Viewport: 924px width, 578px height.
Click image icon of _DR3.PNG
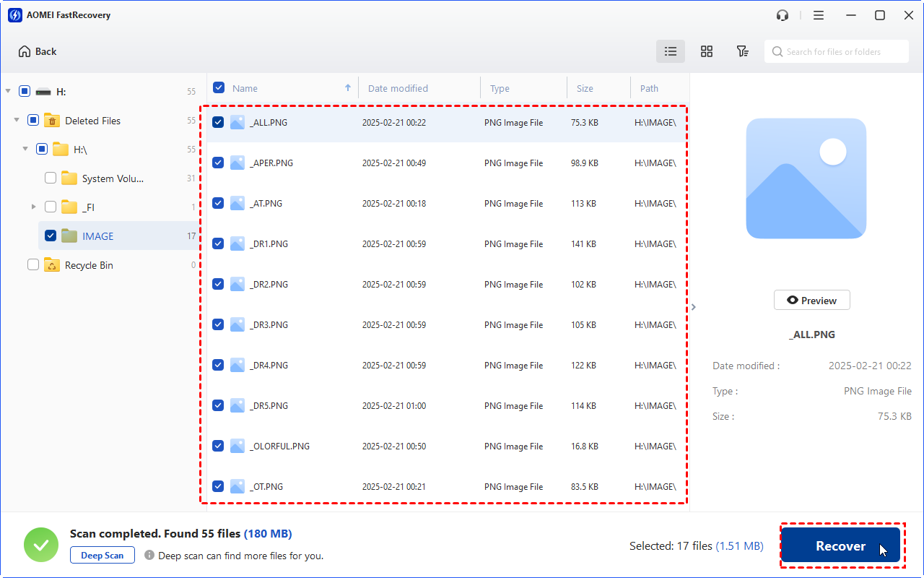[237, 325]
